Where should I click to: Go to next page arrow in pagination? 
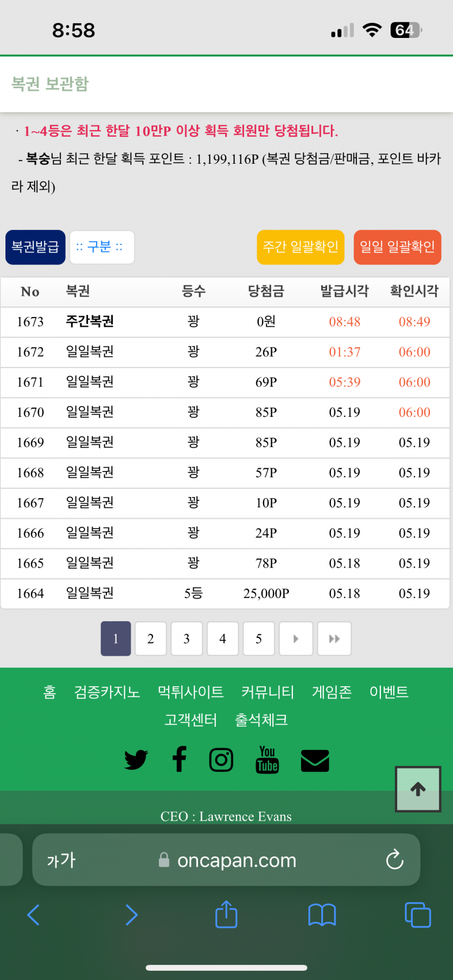[x=296, y=639]
